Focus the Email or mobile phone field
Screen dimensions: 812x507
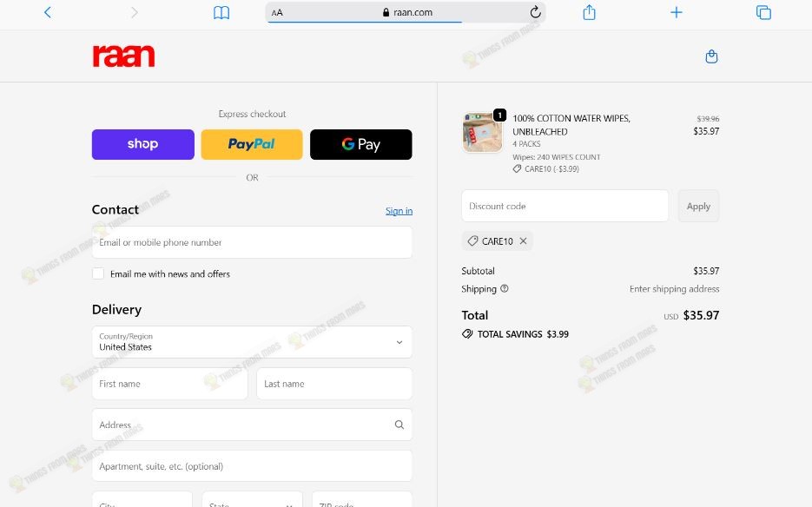(x=252, y=242)
